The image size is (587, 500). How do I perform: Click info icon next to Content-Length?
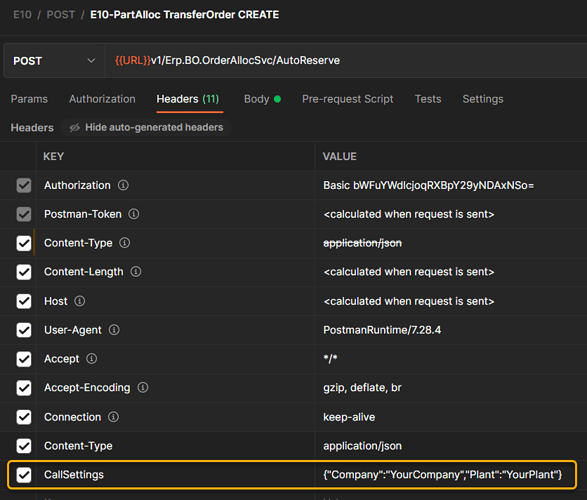(136, 271)
